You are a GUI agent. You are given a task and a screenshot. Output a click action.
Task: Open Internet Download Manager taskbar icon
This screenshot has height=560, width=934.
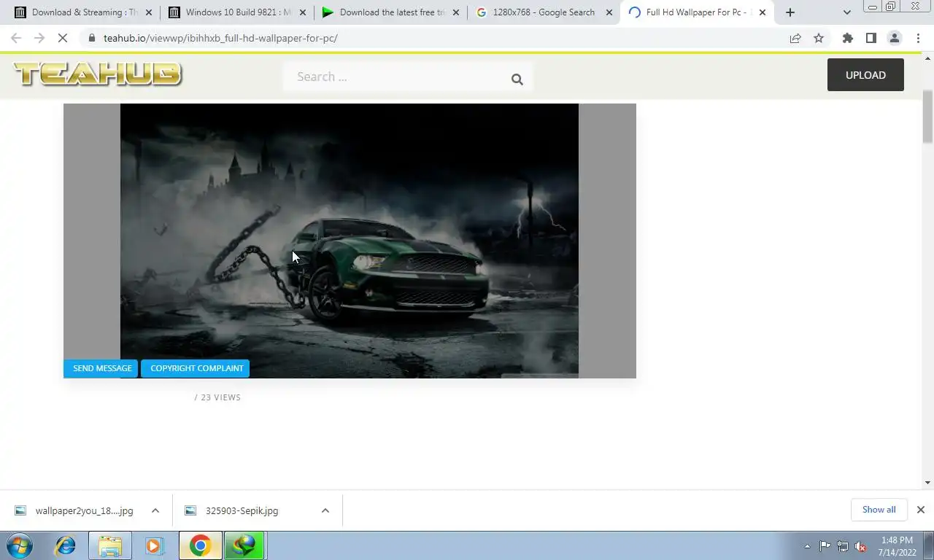tap(244, 545)
